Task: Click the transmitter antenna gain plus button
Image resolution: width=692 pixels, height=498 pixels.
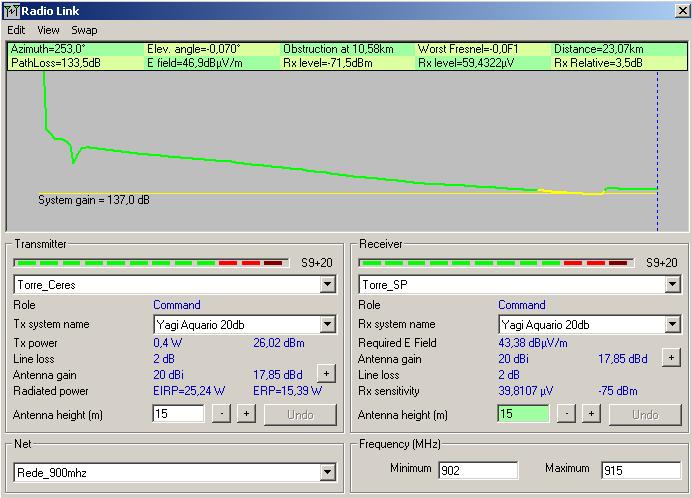Action: pos(326,373)
